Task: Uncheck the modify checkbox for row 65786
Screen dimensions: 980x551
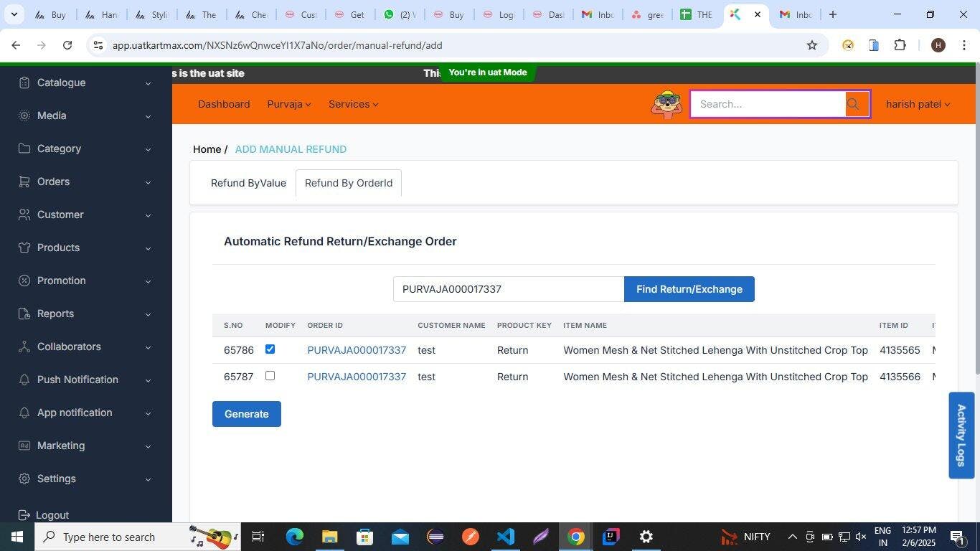Action: pos(270,349)
